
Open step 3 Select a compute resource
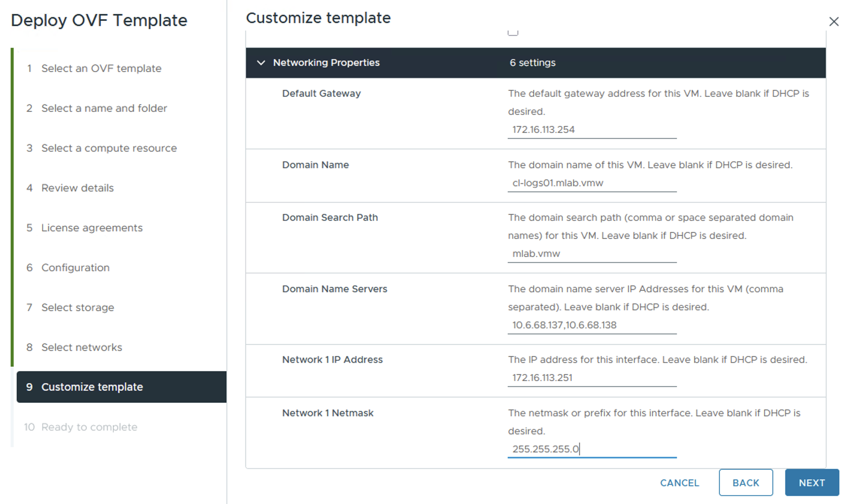point(109,148)
